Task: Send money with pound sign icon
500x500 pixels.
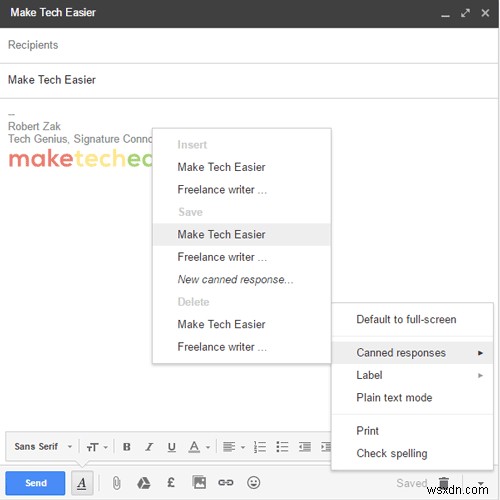Action: 171,482
